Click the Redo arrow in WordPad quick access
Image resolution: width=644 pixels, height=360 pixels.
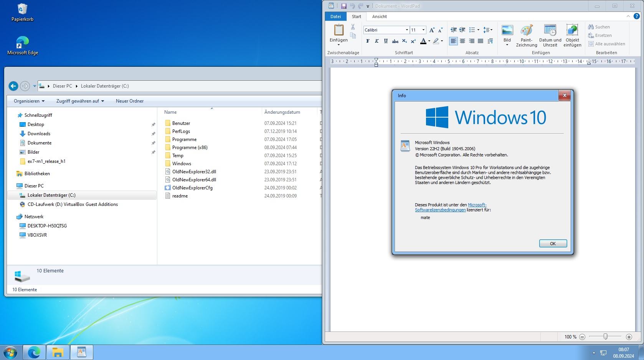pyautogui.click(x=360, y=6)
